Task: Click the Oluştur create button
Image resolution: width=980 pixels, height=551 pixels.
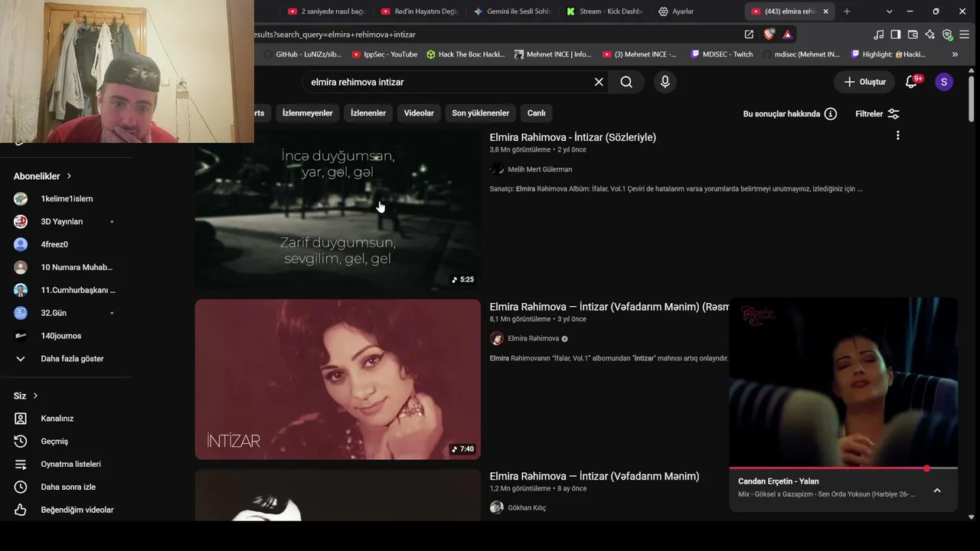Action: (x=864, y=82)
